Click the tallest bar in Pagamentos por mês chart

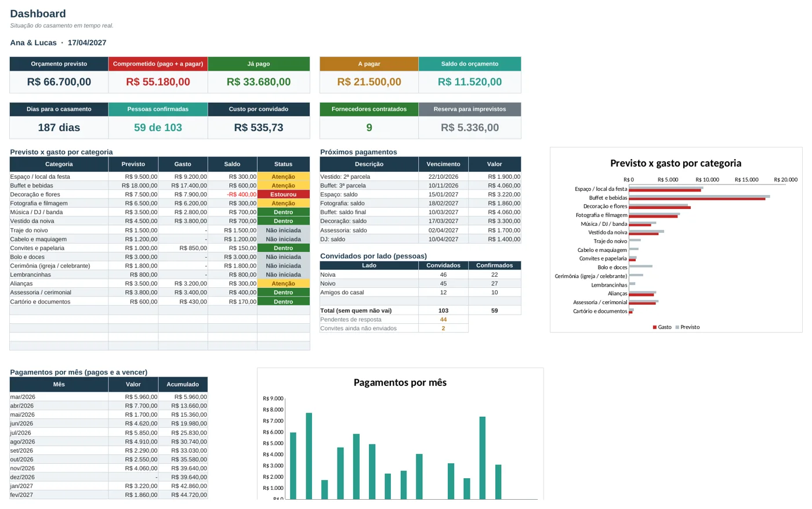[x=309, y=456]
